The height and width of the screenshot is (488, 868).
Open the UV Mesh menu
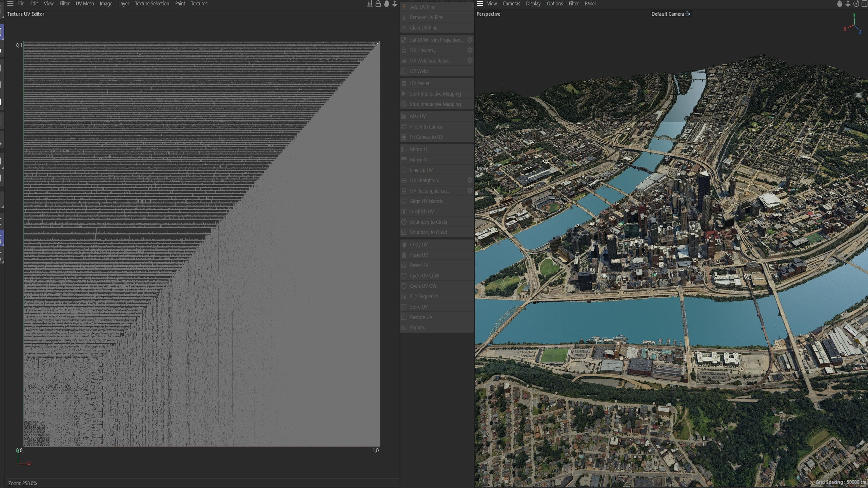click(x=85, y=4)
